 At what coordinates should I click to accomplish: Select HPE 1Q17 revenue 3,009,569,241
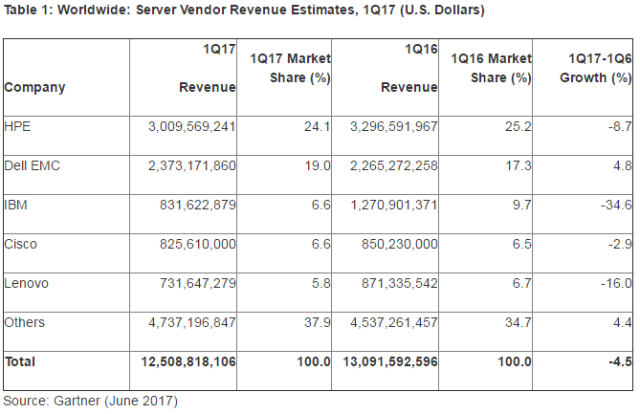pyautogui.click(x=192, y=127)
